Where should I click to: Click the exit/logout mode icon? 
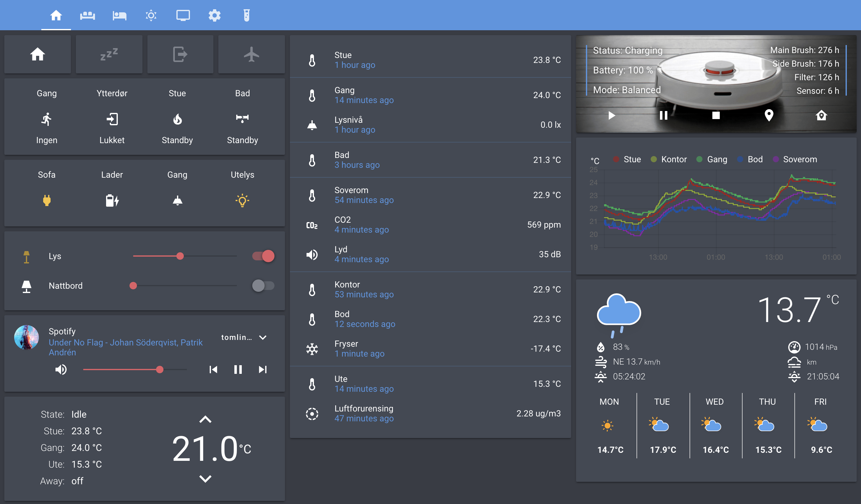click(180, 53)
